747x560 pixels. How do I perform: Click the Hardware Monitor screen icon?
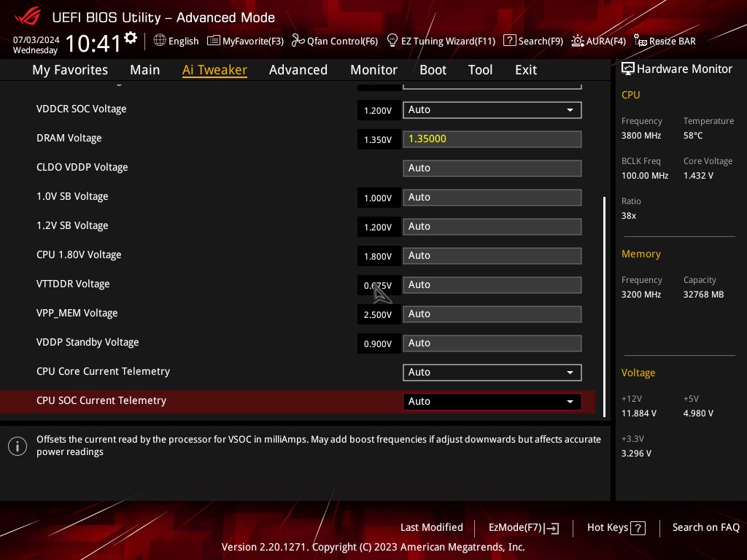(x=628, y=69)
